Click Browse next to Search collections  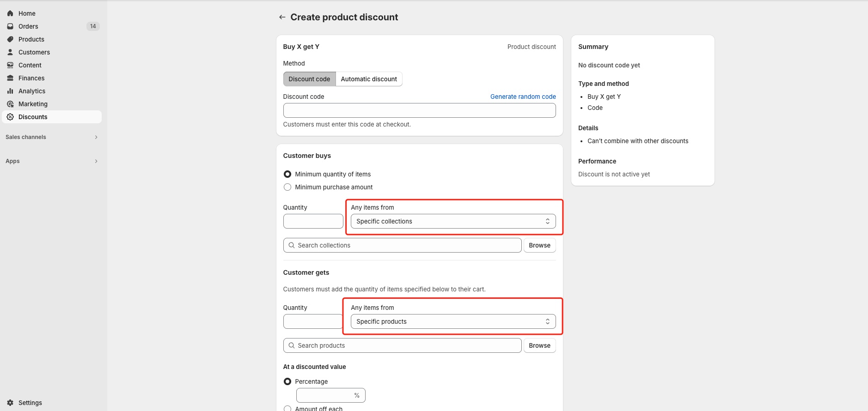539,245
